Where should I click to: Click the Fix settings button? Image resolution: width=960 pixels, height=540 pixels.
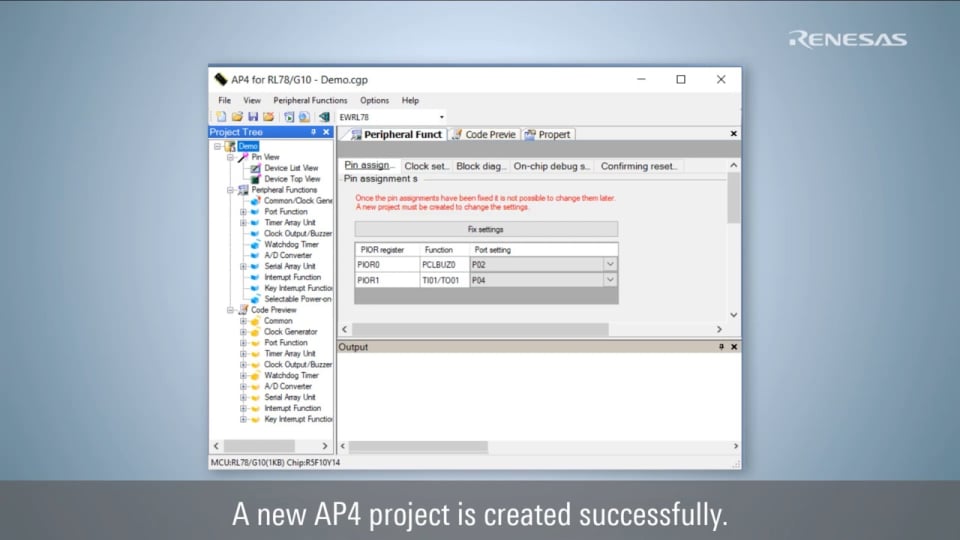486,229
